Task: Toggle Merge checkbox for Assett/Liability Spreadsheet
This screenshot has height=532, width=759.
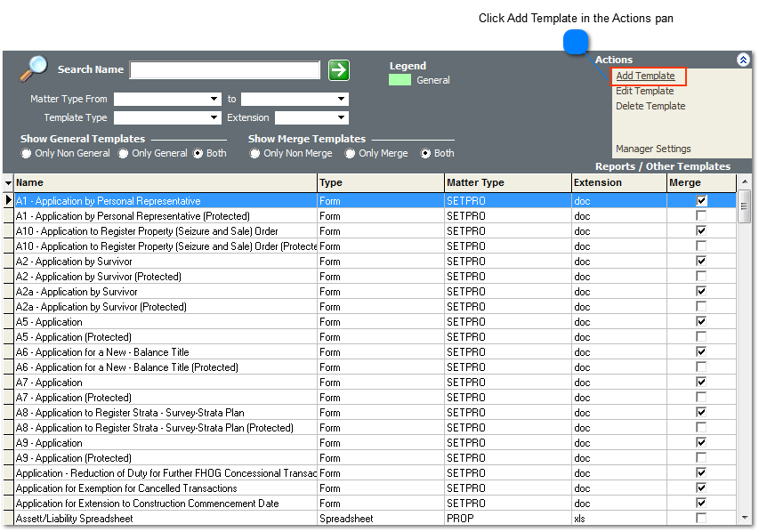Action: tap(701, 519)
